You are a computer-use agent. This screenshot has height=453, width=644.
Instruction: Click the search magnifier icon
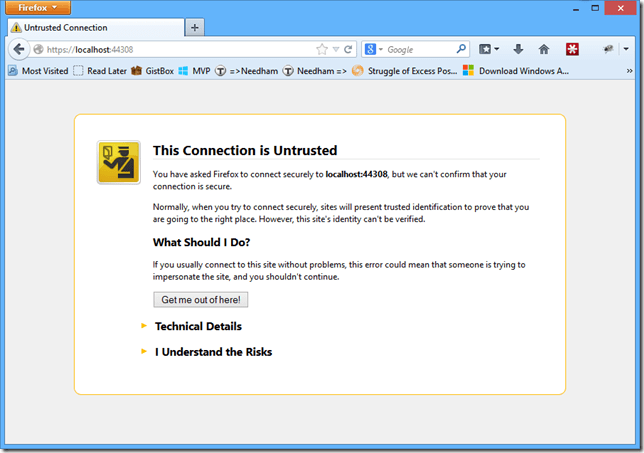[461, 49]
